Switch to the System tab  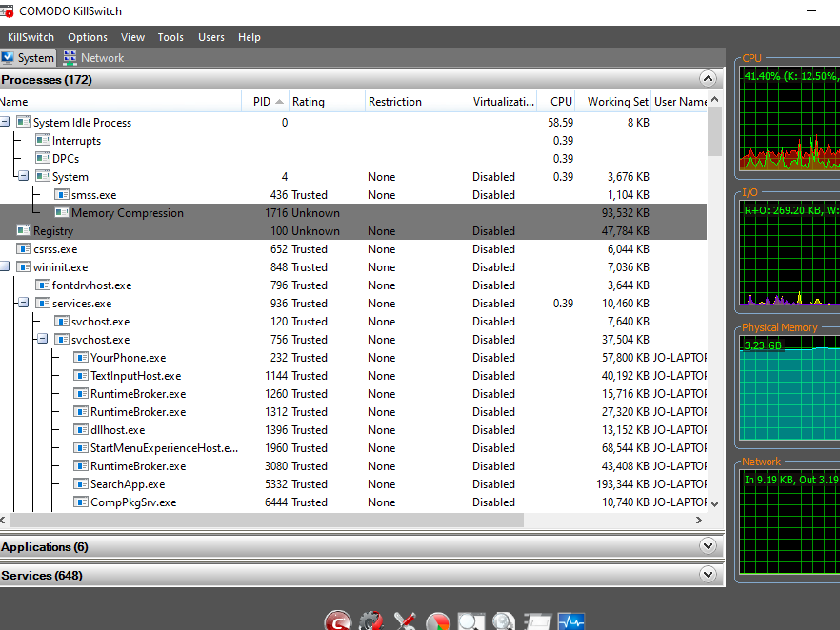pyautogui.click(x=28, y=58)
